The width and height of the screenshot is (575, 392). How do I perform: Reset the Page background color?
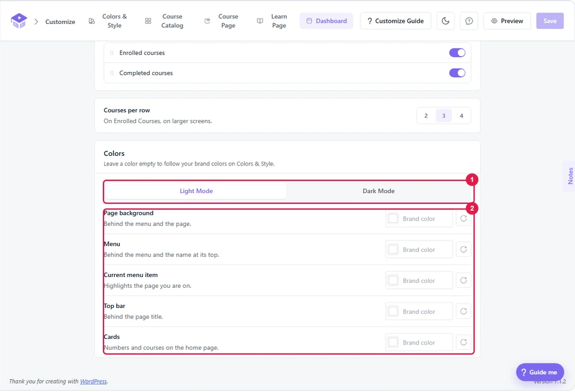(x=463, y=218)
